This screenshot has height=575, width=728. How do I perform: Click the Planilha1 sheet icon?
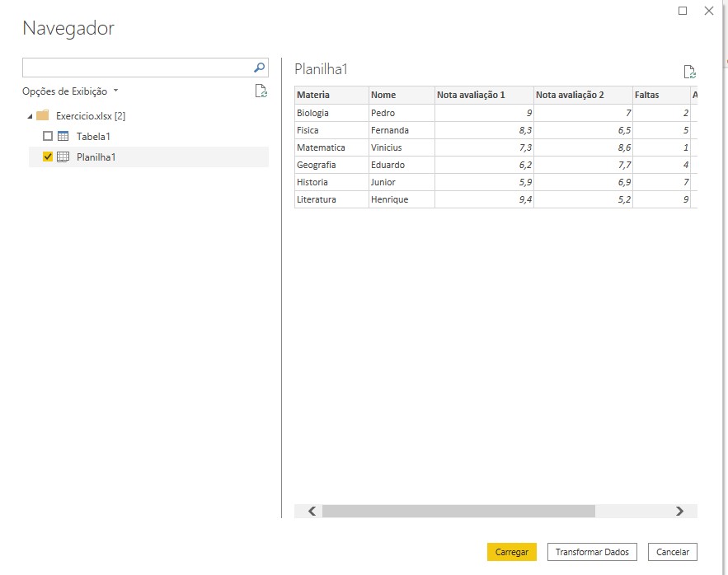63,157
